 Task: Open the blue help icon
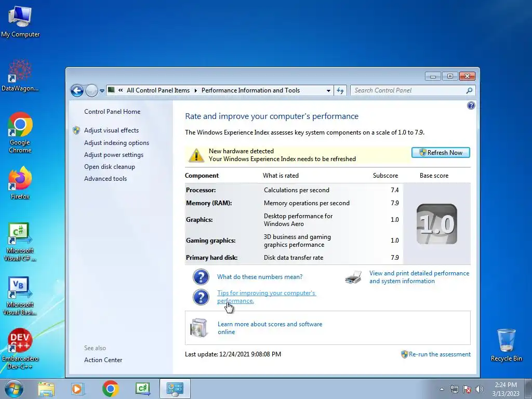click(x=471, y=105)
